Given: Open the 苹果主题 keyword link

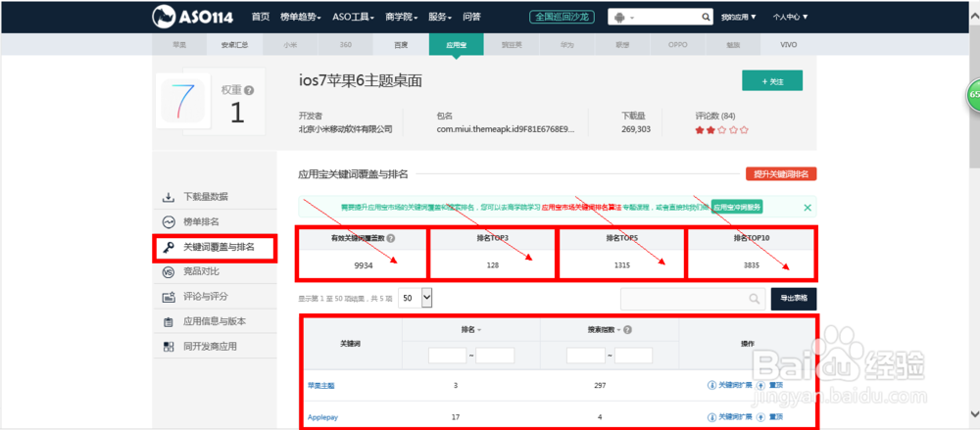Looking at the screenshot, I should (320, 386).
